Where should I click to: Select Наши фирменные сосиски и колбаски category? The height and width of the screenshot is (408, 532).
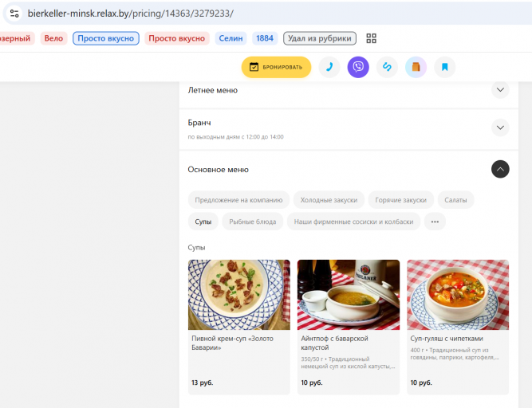(x=353, y=222)
